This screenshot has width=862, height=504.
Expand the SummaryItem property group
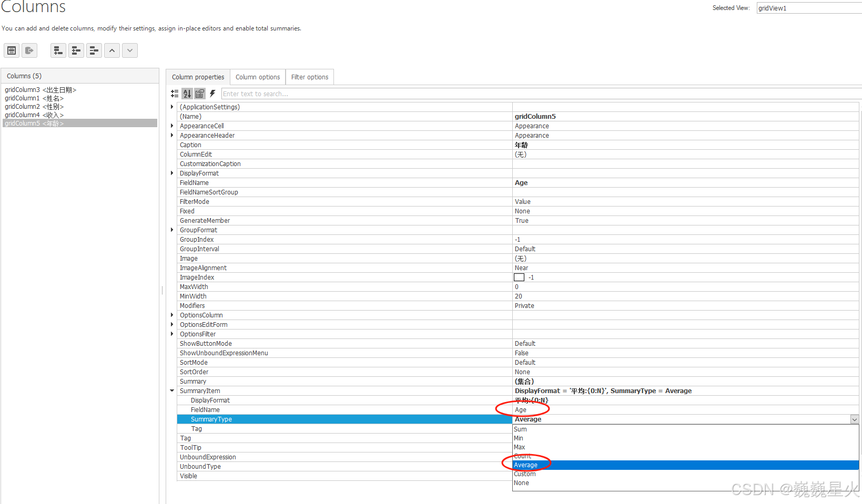[171, 390]
